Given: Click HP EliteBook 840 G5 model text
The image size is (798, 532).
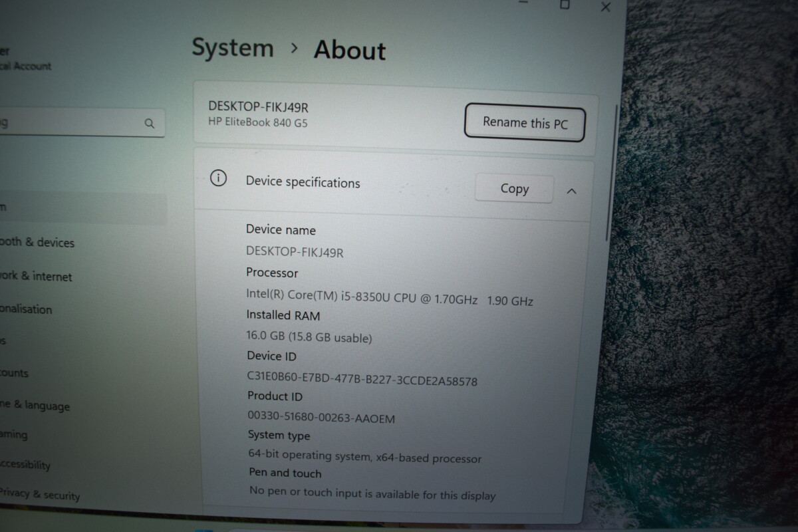Looking at the screenshot, I should click(258, 122).
